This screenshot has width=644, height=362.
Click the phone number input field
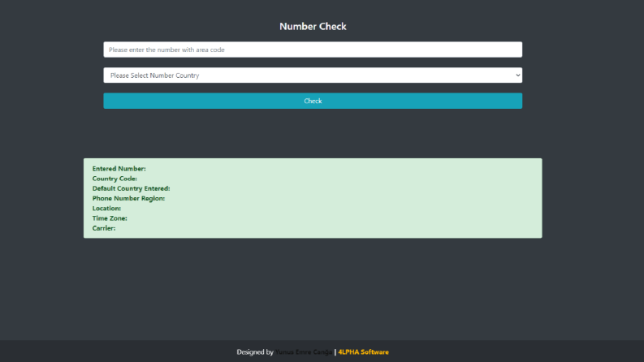[x=313, y=50]
